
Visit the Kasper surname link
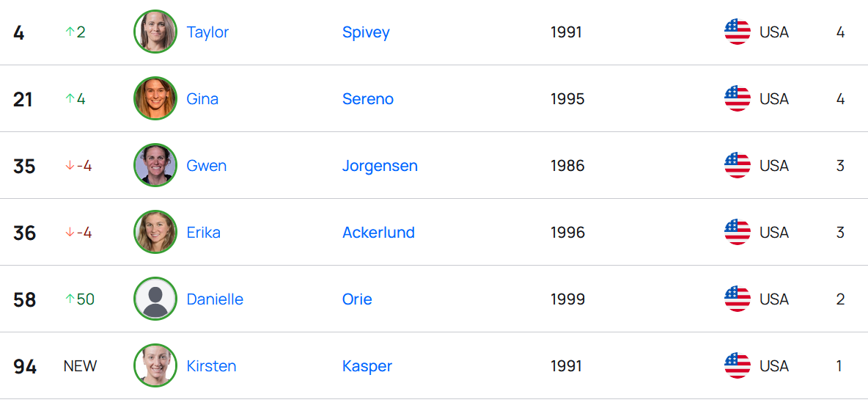click(x=367, y=366)
